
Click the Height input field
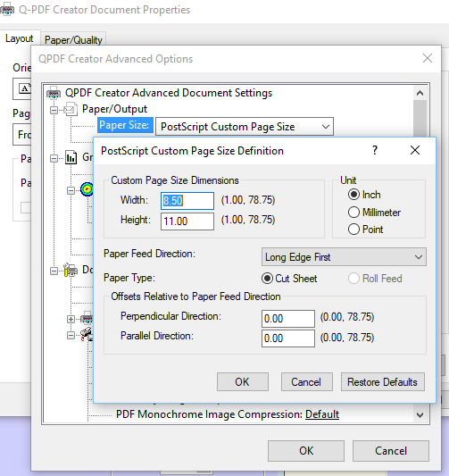point(187,221)
